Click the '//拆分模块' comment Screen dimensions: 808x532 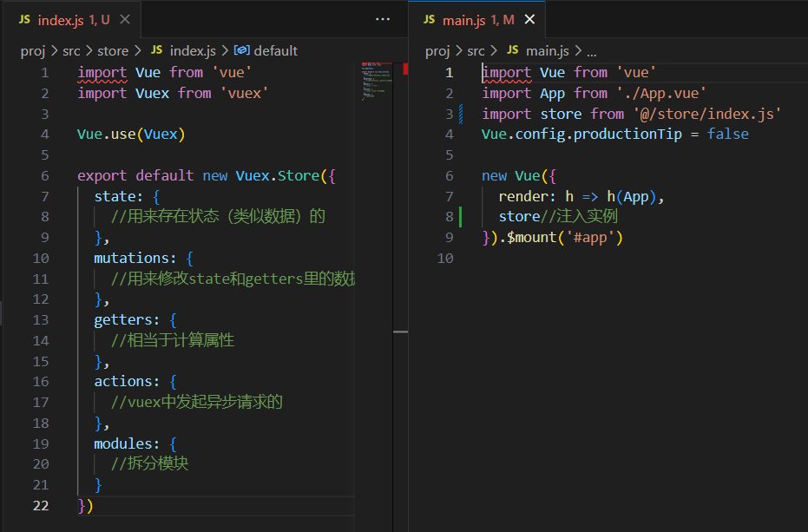149,463
